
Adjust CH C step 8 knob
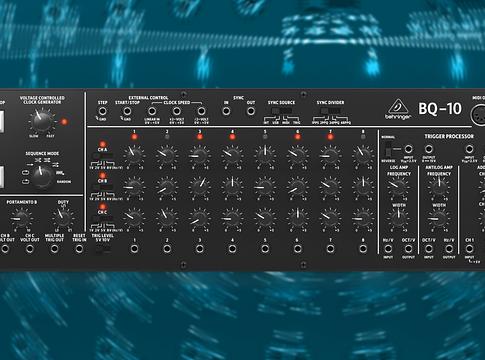point(363,218)
